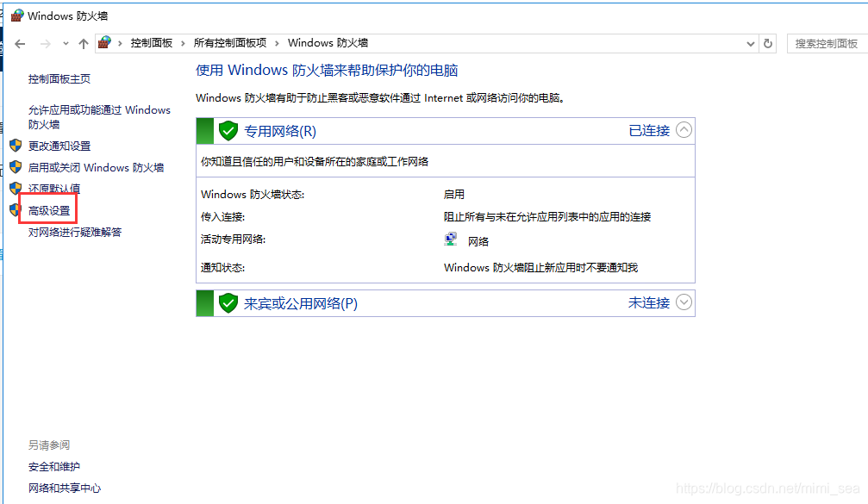Open 对网络进行疑难解答 link
Image resolution: width=868 pixels, height=504 pixels.
click(75, 233)
